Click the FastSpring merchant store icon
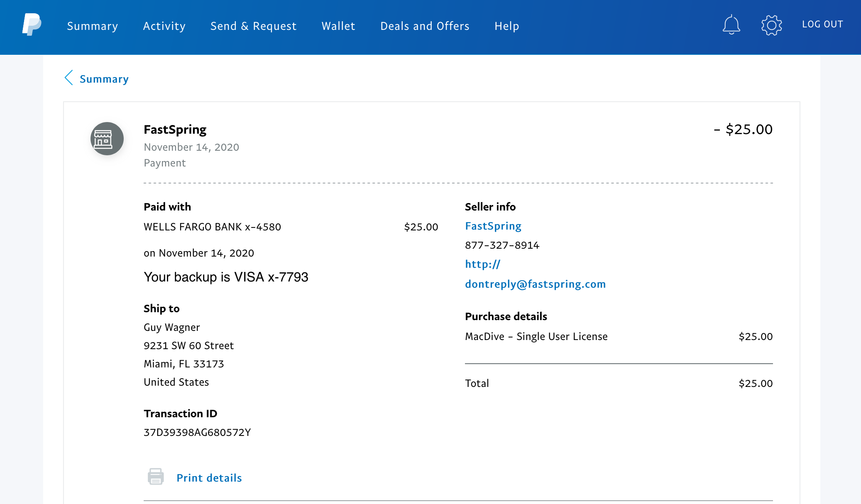This screenshot has height=504, width=861. [x=107, y=139]
